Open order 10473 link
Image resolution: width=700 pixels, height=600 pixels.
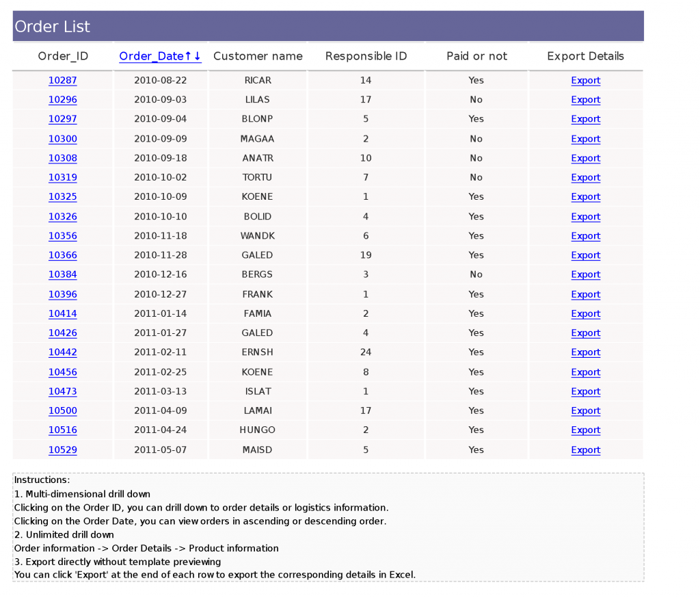[62, 391]
